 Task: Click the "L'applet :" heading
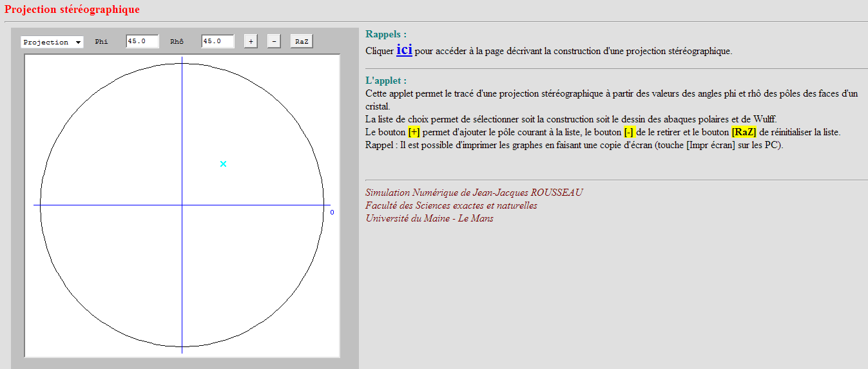pyautogui.click(x=386, y=80)
